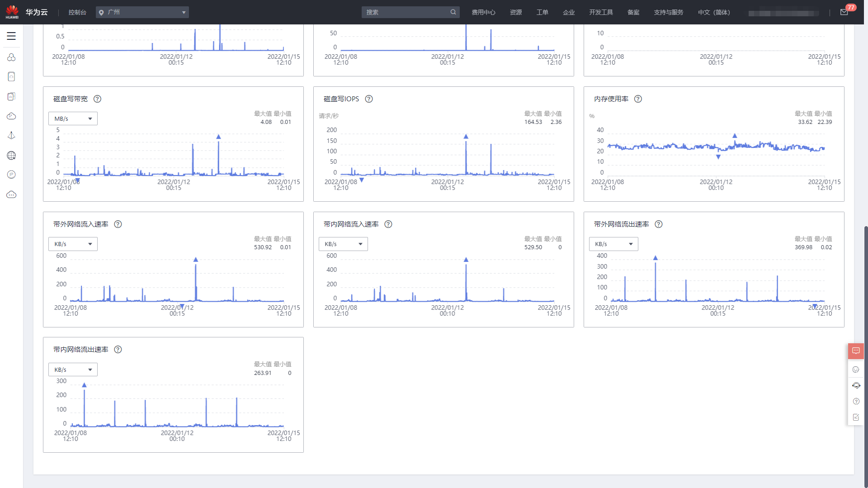Screen dimensions: 868x488
Task: Click the minimum marker on 内存使用率 chart
Action: point(718,157)
